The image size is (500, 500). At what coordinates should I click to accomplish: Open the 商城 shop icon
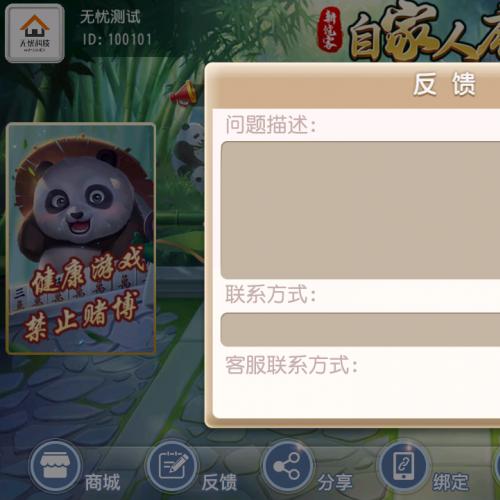(x=55, y=466)
